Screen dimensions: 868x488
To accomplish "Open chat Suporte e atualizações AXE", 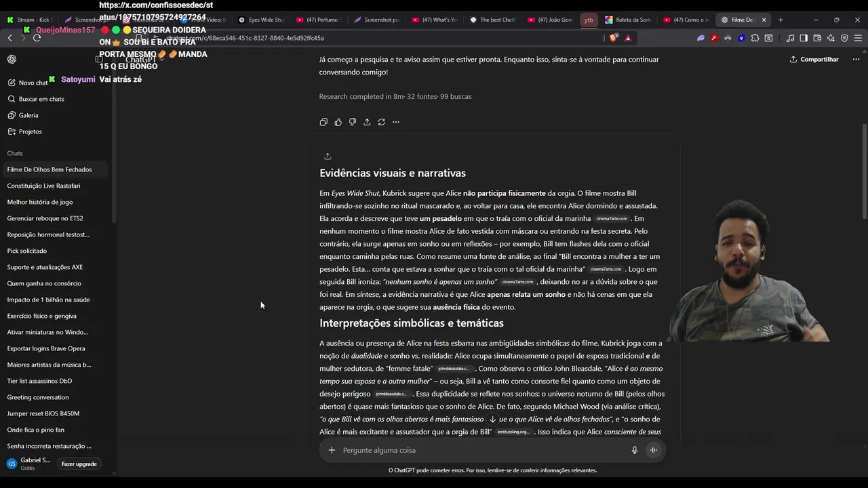I will pos(54,267).
